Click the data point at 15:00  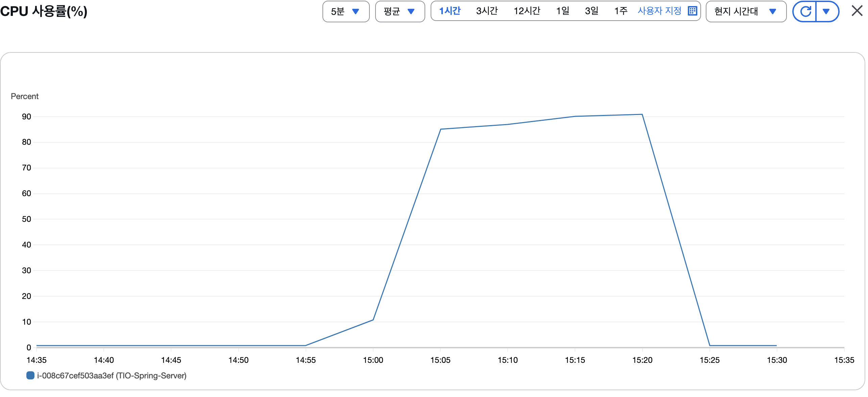(x=373, y=320)
